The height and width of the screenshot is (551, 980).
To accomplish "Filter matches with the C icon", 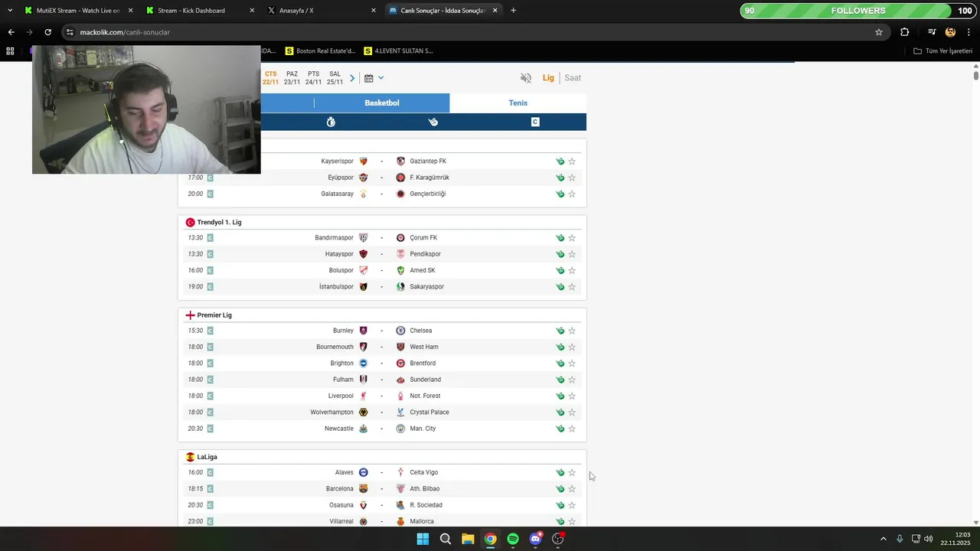I will click(535, 122).
